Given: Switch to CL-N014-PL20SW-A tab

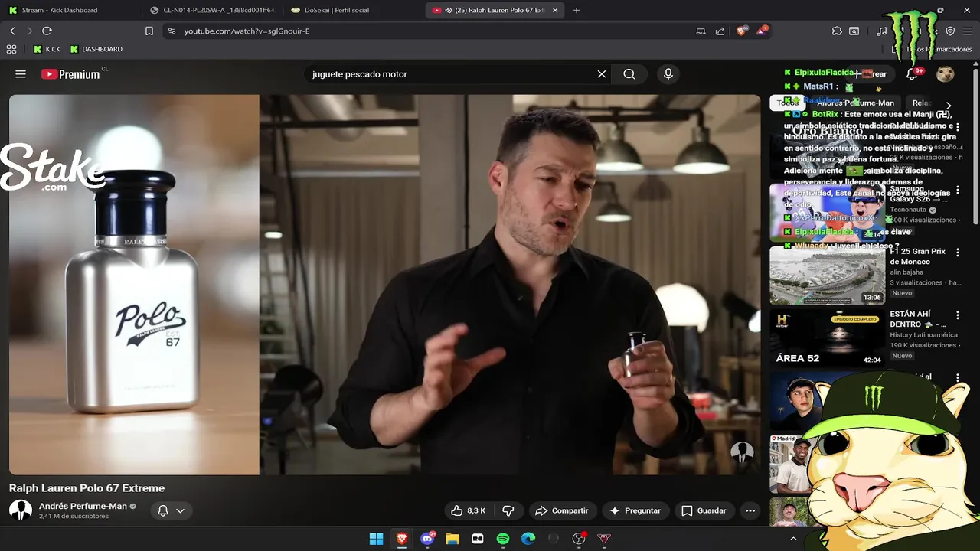Looking at the screenshot, I should [212, 10].
